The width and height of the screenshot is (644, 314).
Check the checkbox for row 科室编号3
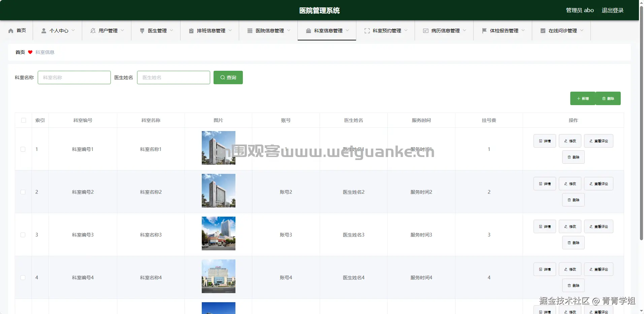coord(23,235)
